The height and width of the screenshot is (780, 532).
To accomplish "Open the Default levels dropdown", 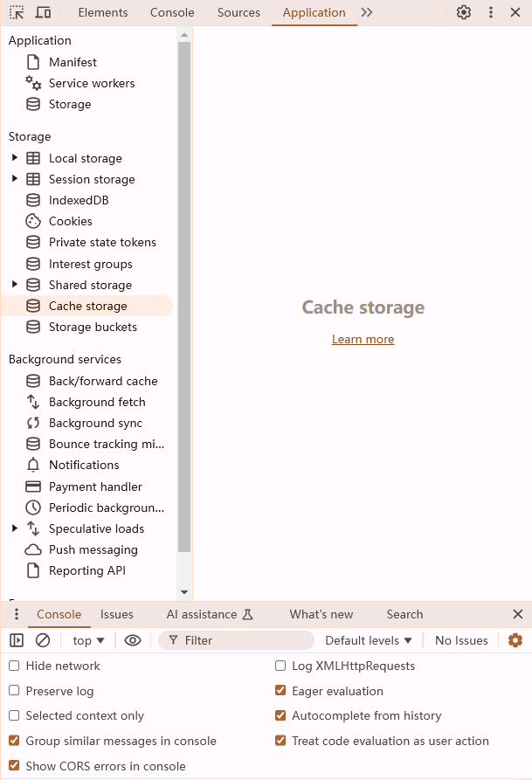I will click(x=369, y=640).
